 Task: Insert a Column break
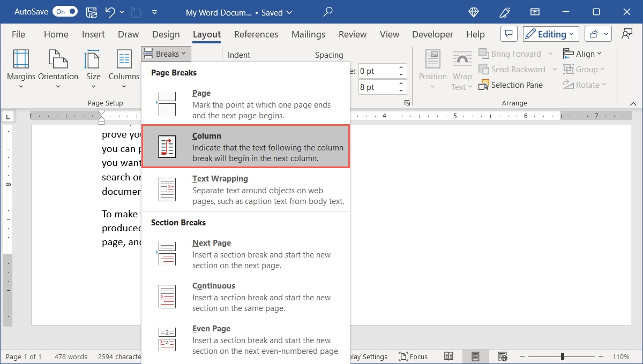pos(245,146)
